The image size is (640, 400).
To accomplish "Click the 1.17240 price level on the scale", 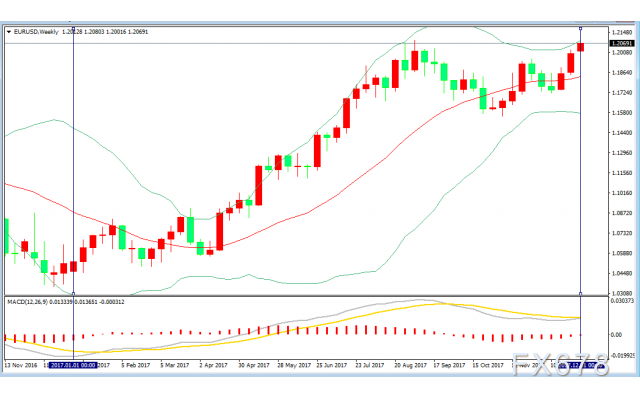I will point(622,93).
